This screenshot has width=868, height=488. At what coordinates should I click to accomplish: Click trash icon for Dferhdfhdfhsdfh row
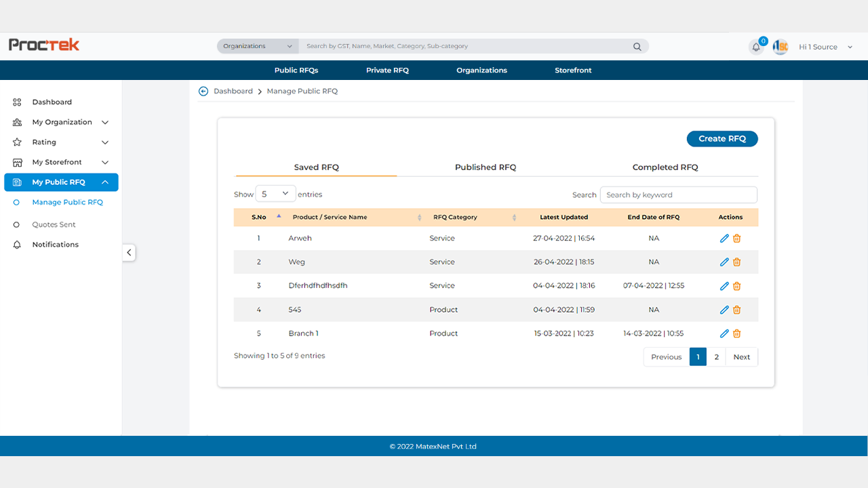[x=737, y=286]
